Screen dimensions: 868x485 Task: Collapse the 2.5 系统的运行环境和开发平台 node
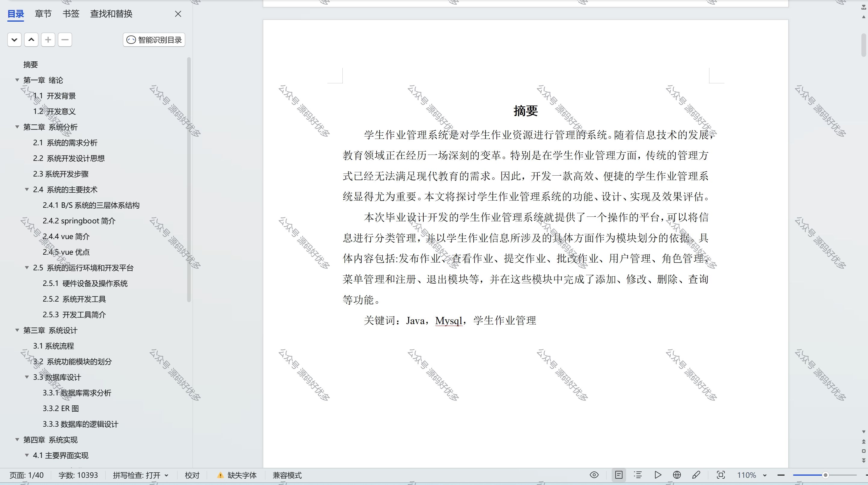pyautogui.click(x=27, y=268)
